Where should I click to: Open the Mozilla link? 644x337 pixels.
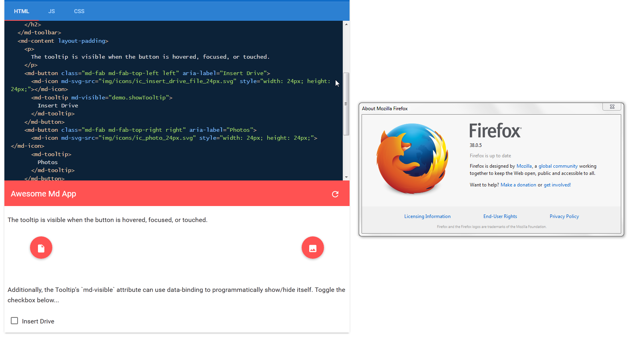(524, 166)
